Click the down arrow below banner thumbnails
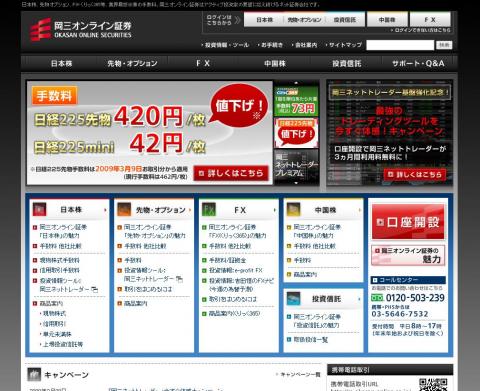 click(x=296, y=183)
